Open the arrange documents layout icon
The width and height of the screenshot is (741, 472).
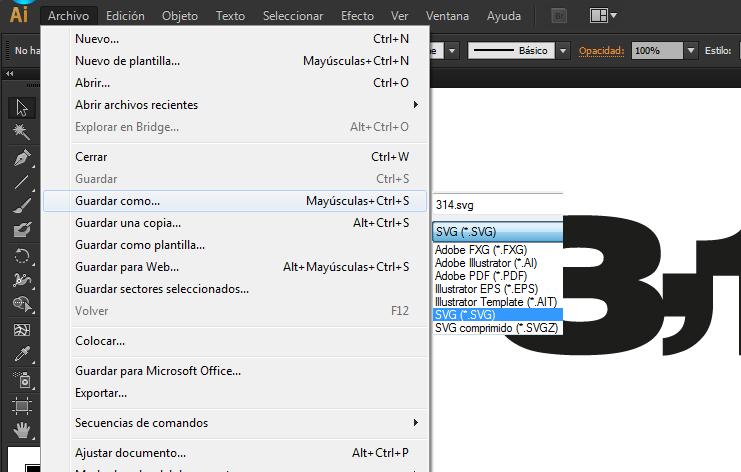(x=598, y=16)
